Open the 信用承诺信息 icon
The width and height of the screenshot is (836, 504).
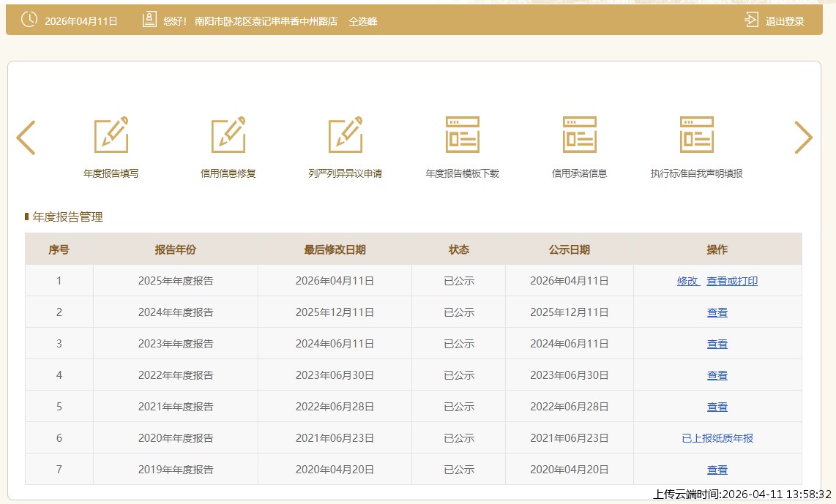(580, 135)
